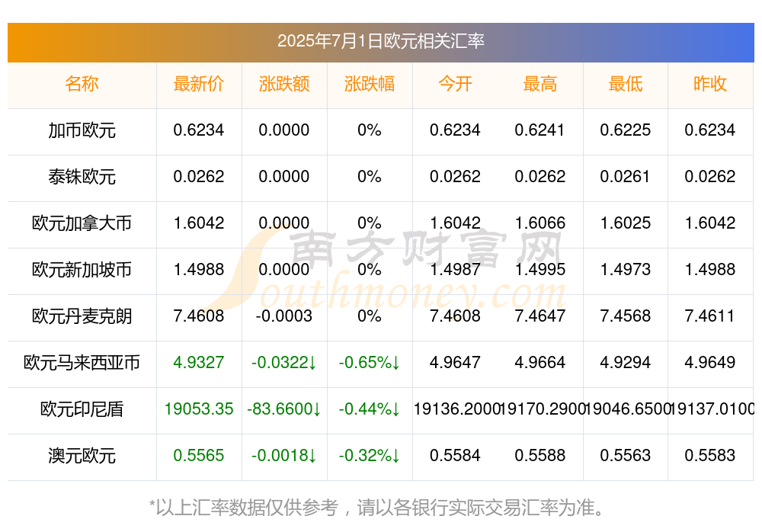This screenshot has height=532, width=762.
Task: Click the 澳元欧元 row name
Action: point(82,456)
